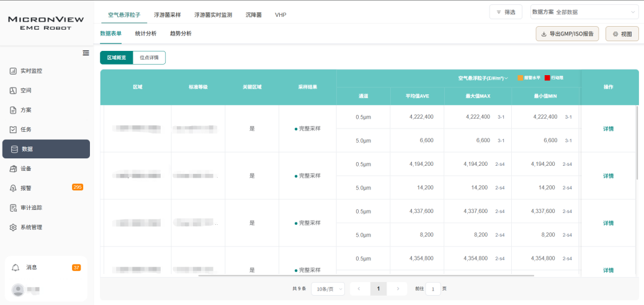This screenshot has width=644, height=305.
Task: Click the 前往 page number input field
Action: click(x=432, y=289)
